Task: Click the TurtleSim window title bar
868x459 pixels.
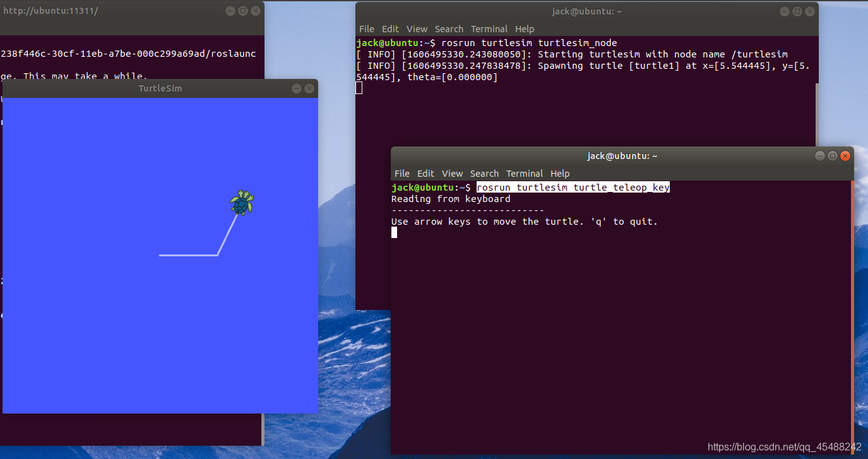Action: tap(160, 88)
